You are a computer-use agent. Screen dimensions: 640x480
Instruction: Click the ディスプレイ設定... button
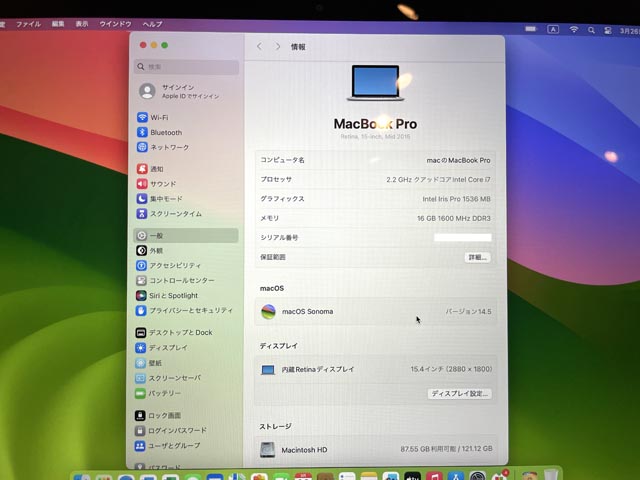click(x=460, y=394)
